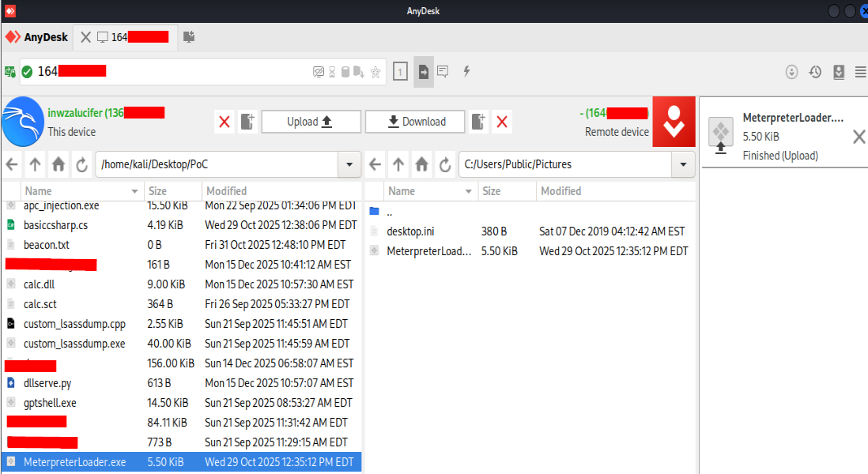Screen dimensions: 868x474
Task: Expand the local path dropdown arrow
Action: [x=349, y=164]
